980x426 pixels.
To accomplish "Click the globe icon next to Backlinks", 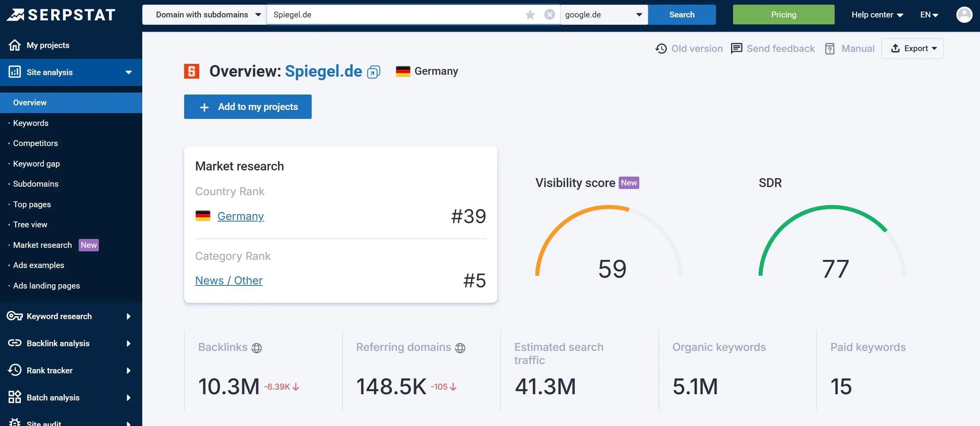I will (x=257, y=348).
